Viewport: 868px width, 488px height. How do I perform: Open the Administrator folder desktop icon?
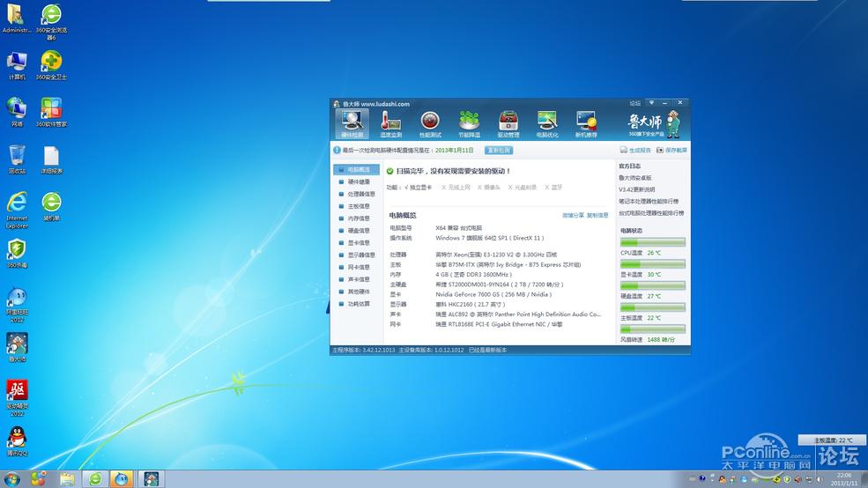coord(17,18)
